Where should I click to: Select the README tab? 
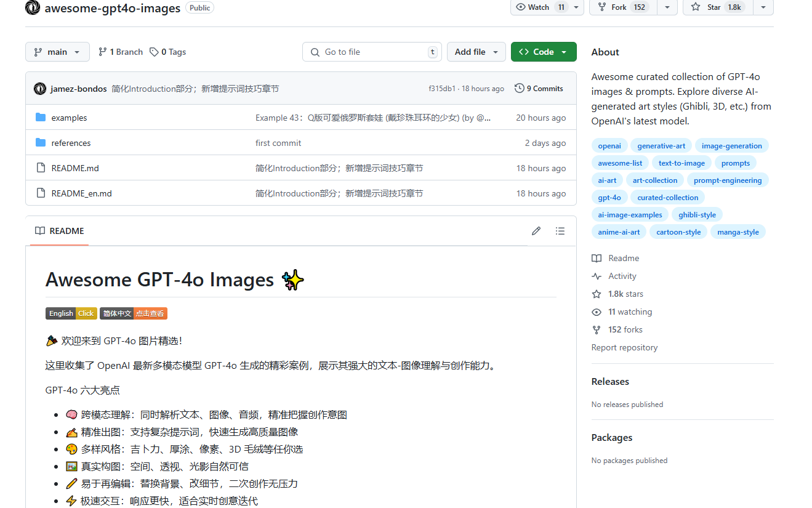click(59, 231)
